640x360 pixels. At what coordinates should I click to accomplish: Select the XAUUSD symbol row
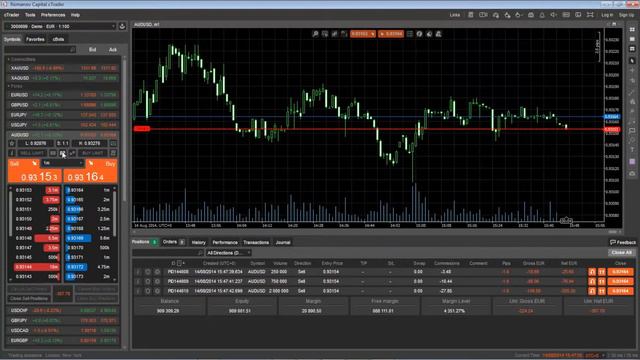(x=63, y=68)
